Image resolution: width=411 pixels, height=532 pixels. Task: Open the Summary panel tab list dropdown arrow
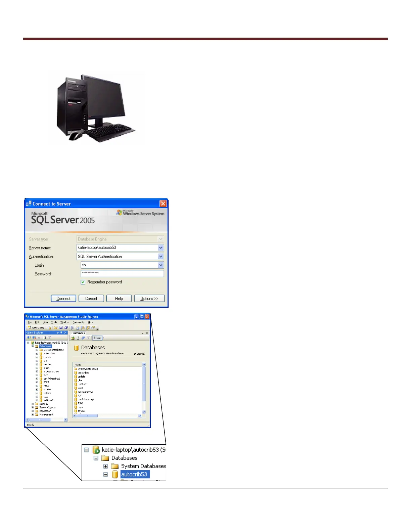click(x=143, y=333)
